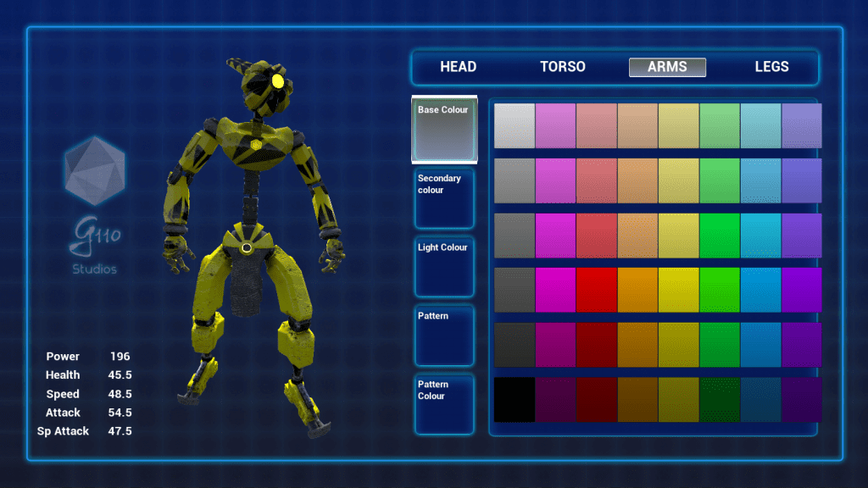
Task: Pick the pure black colour swatch
Action: [x=515, y=399]
